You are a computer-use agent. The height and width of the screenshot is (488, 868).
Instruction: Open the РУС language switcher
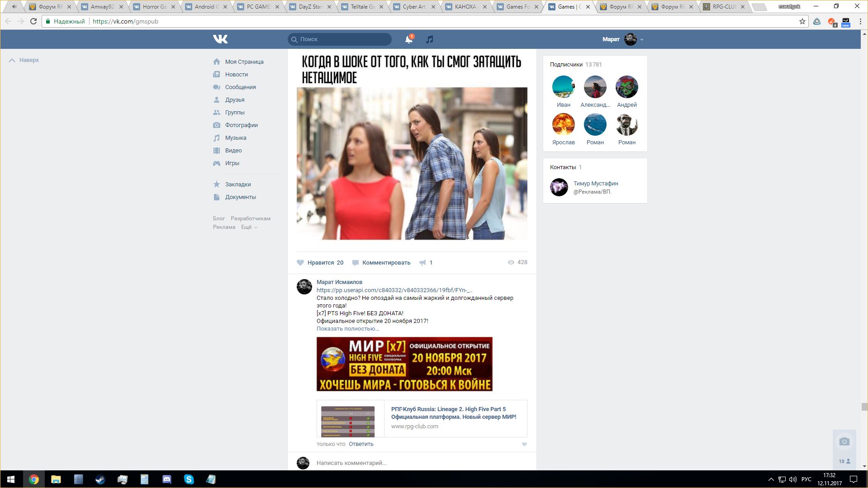tap(806, 479)
